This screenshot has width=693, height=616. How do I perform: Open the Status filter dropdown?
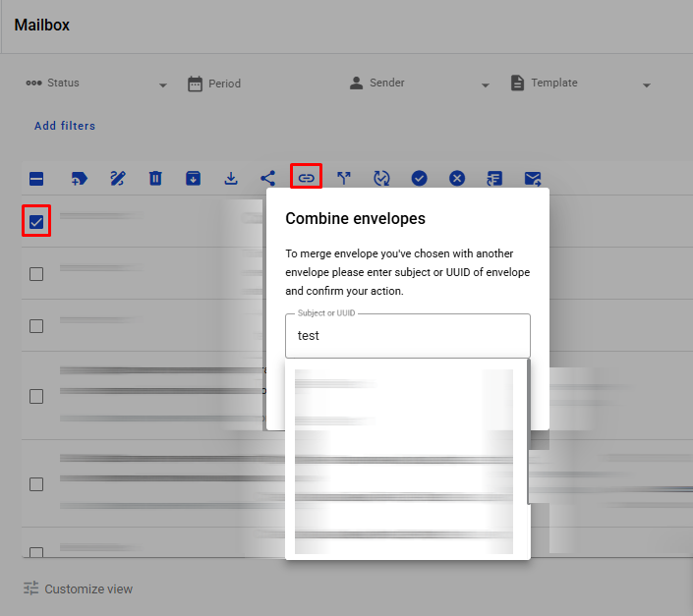(x=96, y=83)
